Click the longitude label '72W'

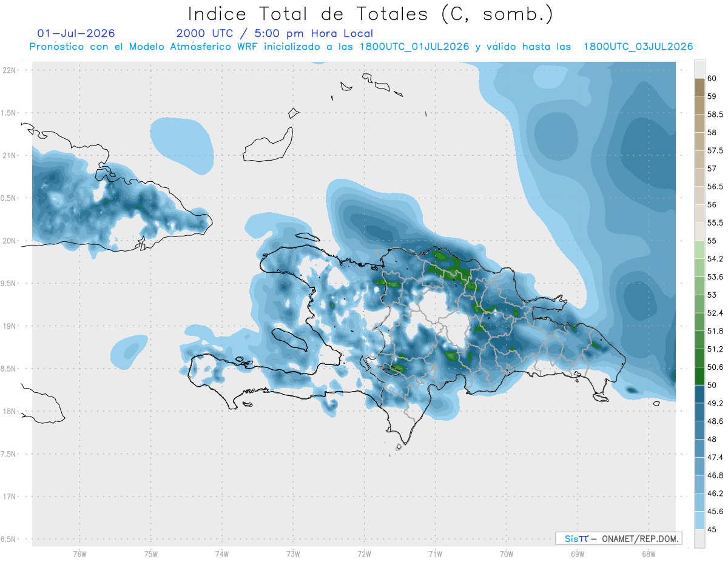[x=364, y=554]
